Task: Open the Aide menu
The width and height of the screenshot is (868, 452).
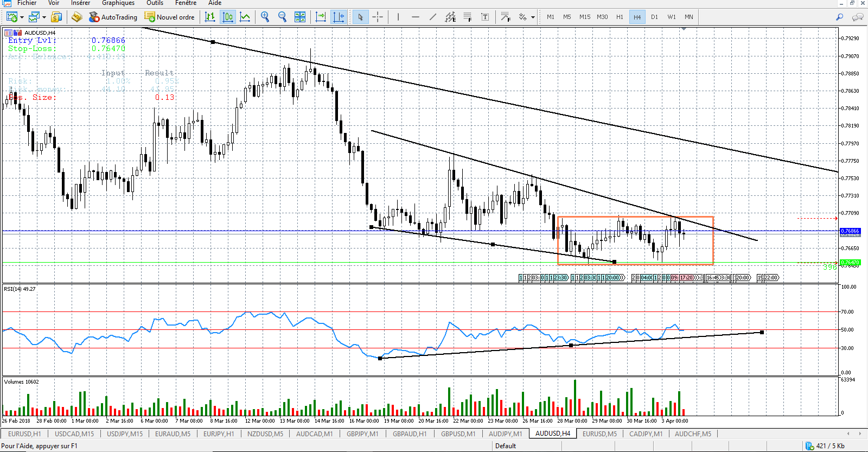Action: tap(215, 3)
